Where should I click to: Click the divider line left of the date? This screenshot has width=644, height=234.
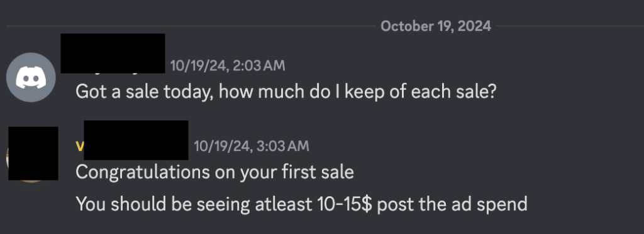coord(191,26)
